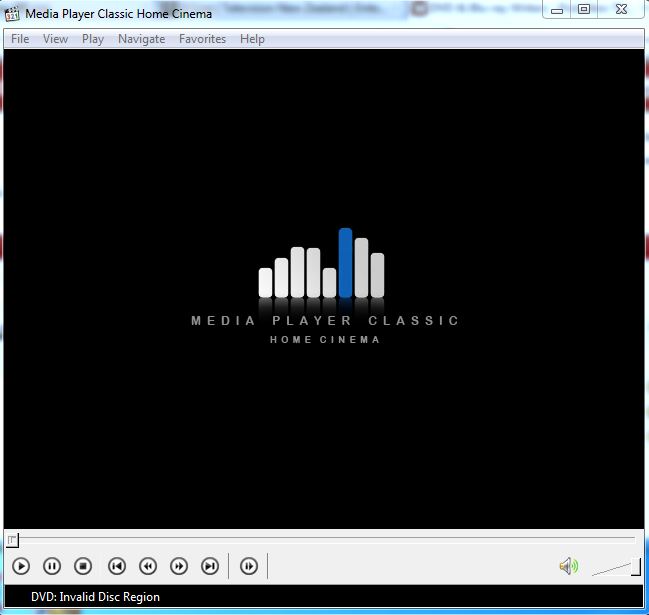Click the seek bar thumb

tap(12, 540)
